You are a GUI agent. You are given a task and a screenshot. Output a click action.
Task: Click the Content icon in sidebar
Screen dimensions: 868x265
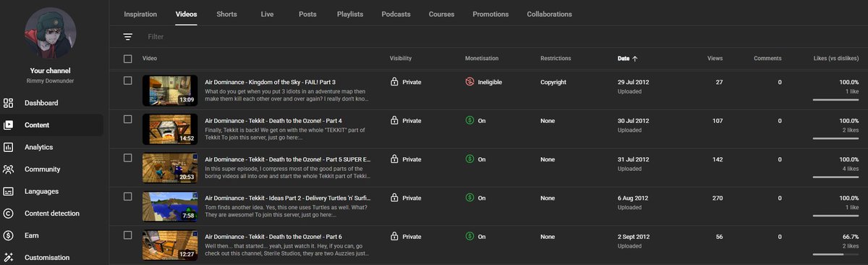[9, 125]
